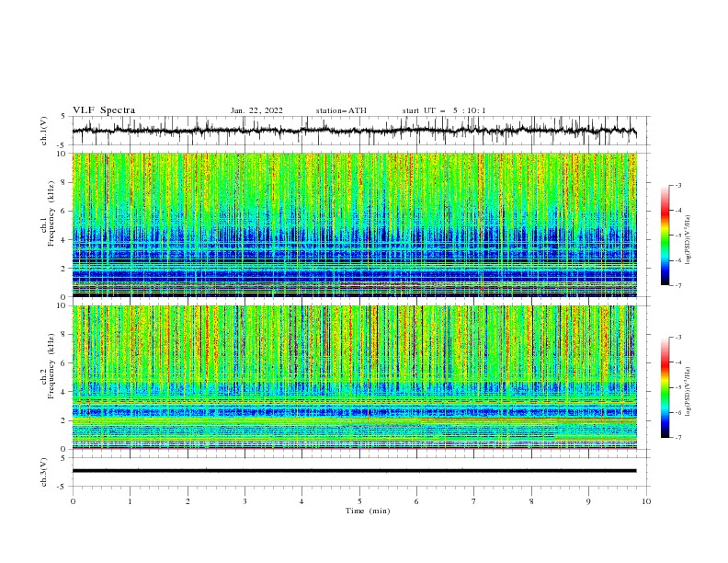The width and height of the screenshot is (728, 563).
Task: Click the date 'Jan. 22, 2022'
Action: [x=256, y=110]
